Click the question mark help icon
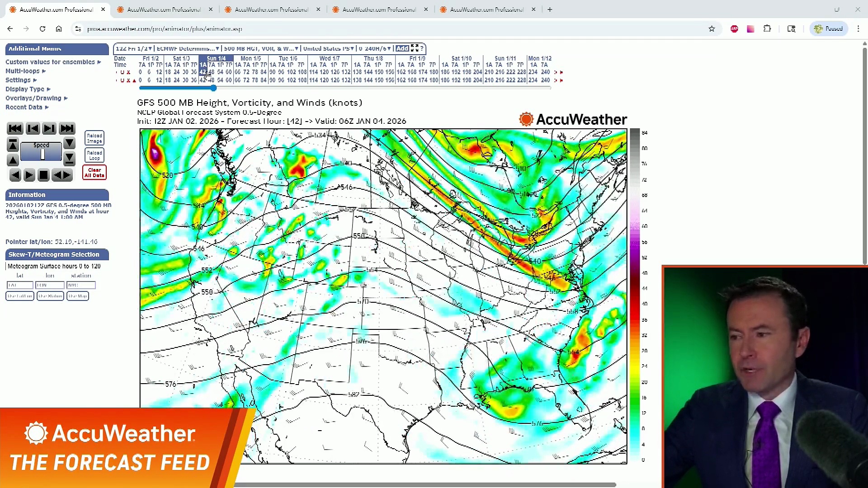The height and width of the screenshot is (488, 868). 422,48
